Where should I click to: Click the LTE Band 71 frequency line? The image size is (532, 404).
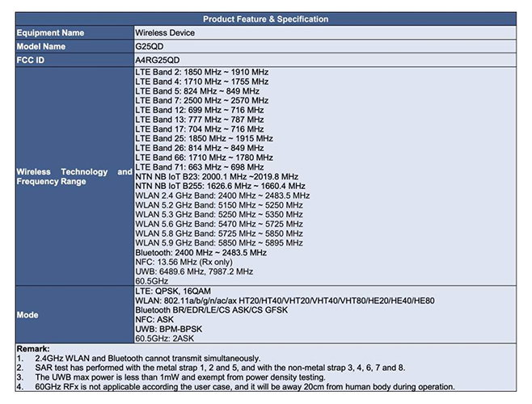[200, 167]
